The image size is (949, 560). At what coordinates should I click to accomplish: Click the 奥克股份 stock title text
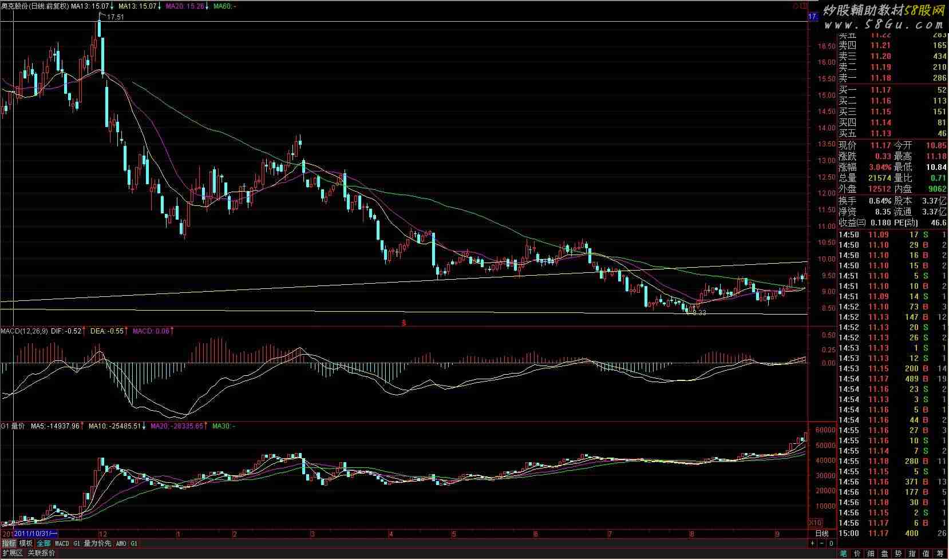15,6
